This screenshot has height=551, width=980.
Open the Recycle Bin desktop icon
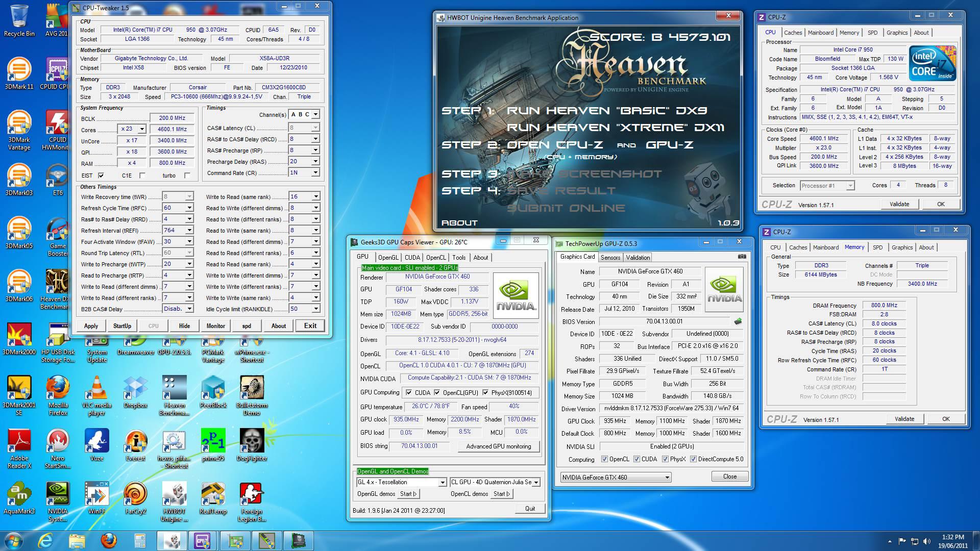click(19, 20)
